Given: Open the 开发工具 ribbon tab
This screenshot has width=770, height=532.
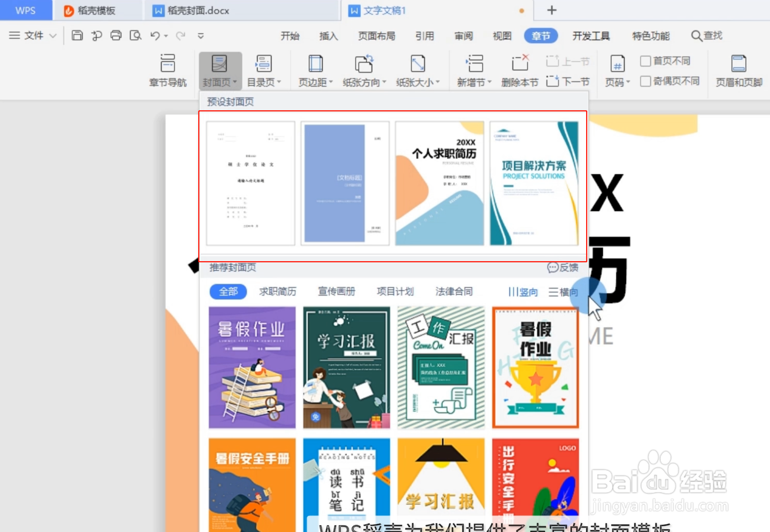Looking at the screenshot, I should [591, 36].
